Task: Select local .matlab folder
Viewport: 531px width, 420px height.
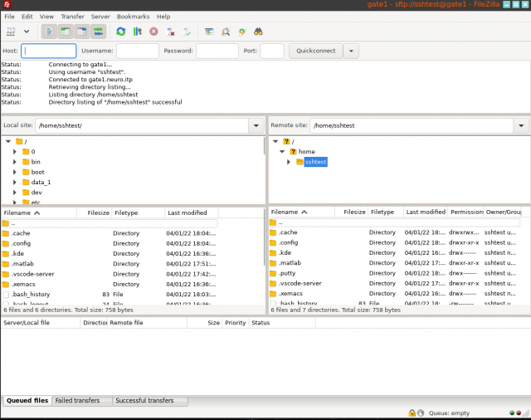Action: (x=109, y=264)
